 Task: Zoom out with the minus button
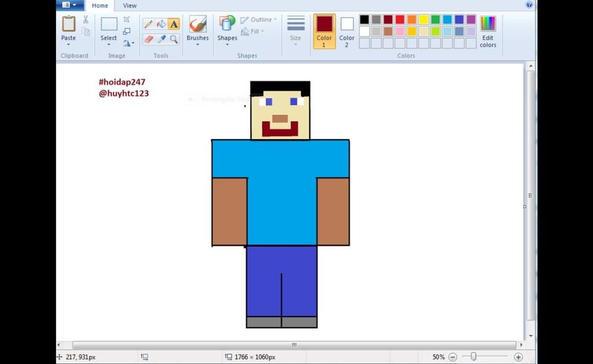pos(453,357)
